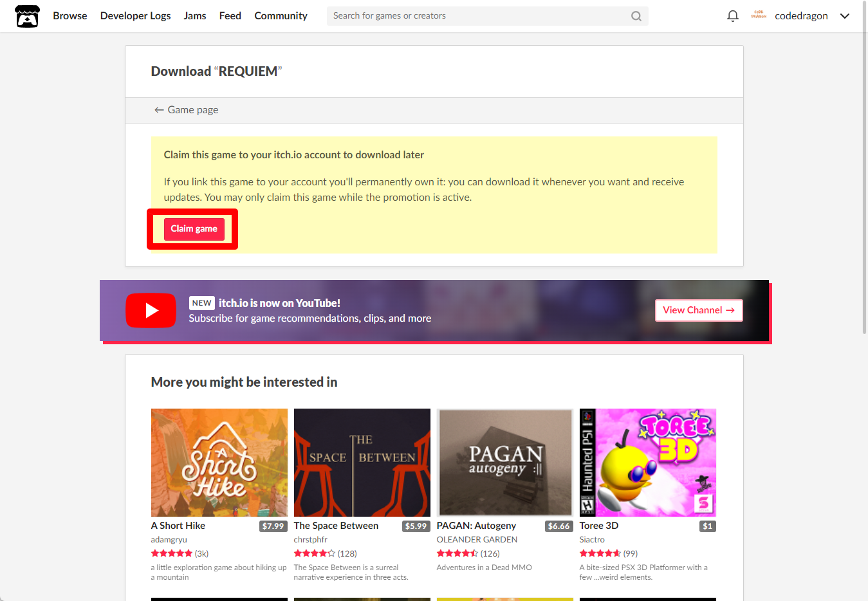This screenshot has height=601, width=868.
Task: Open The Space Between title link
Action: pos(336,526)
